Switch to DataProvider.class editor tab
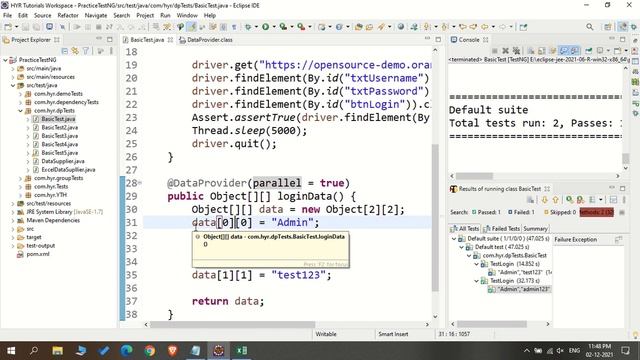 coord(206,40)
